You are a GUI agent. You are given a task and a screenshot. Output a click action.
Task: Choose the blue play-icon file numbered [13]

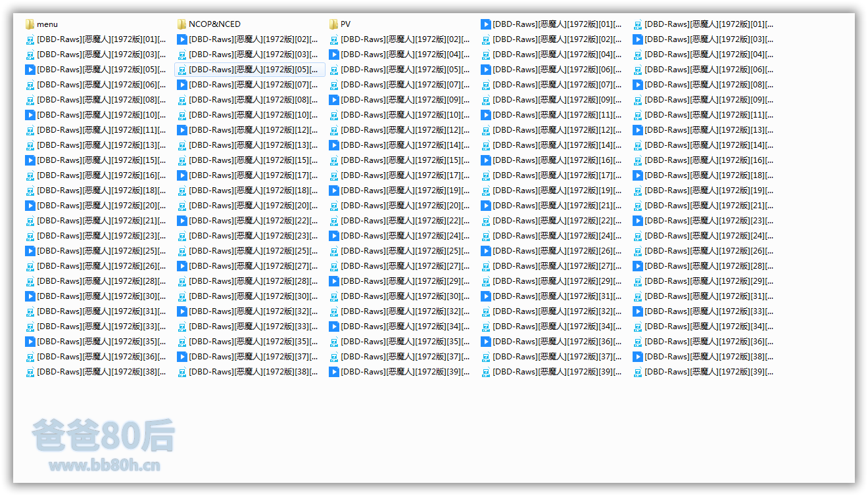pos(704,130)
